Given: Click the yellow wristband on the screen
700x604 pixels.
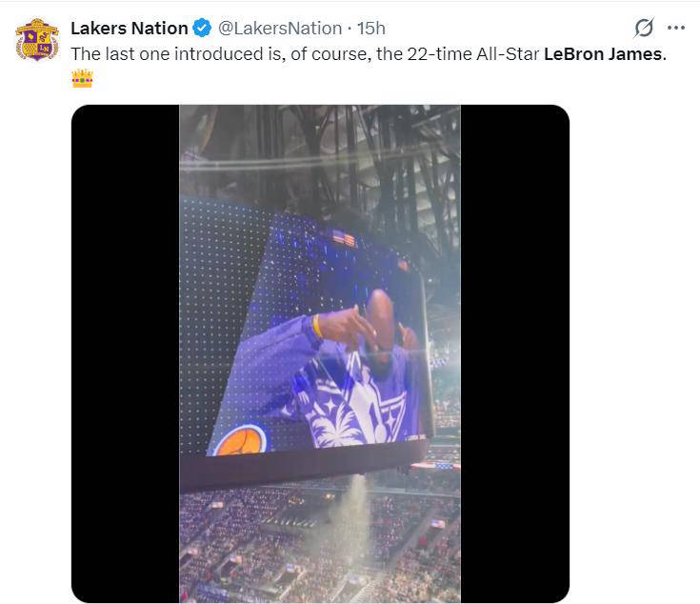Looking at the screenshot, I should click(x=317, y=326).
